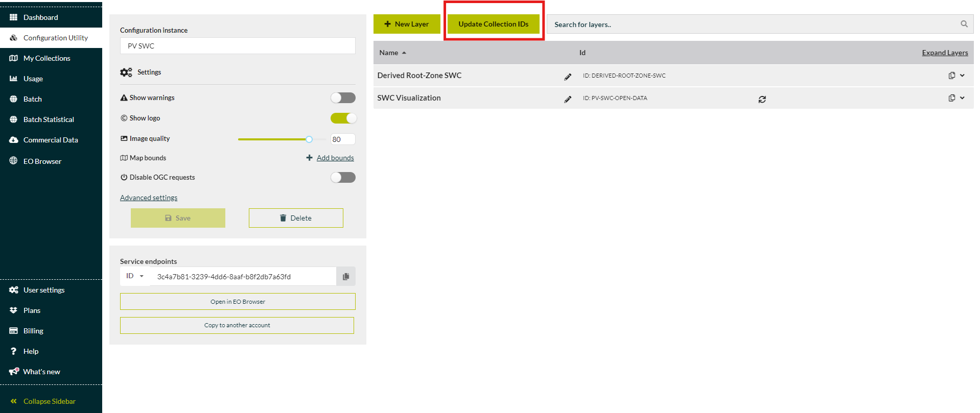Copy the Derived Root-Zone SWC layer
Image resolution: width=980 pixels, height=413 pixels.
pyautogui.click(x=952, y=76)
